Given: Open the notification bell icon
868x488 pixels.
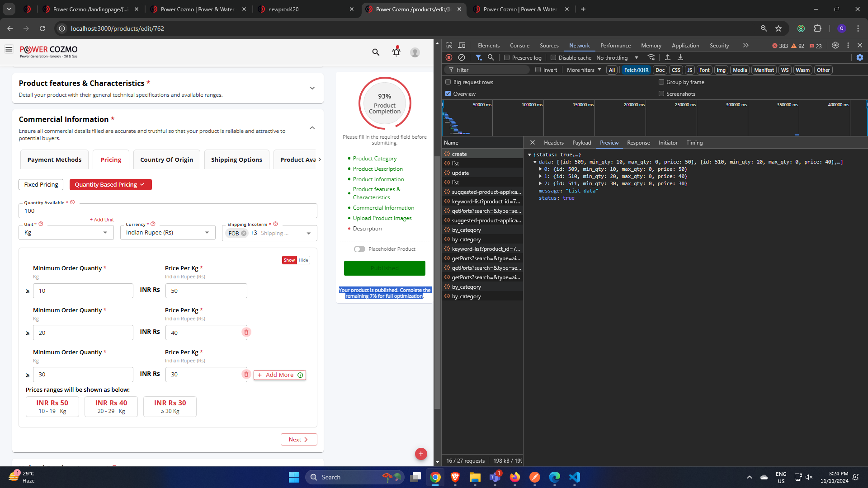Looking at the screenshot, I should coord(396,52).
